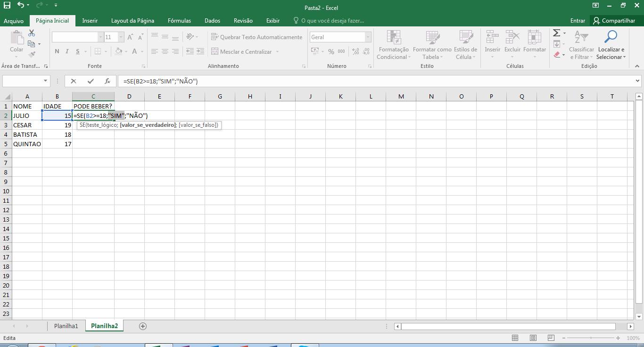Click the AutoSum sigma icon
Screen dimensions: 644x347
pos(557,33)
